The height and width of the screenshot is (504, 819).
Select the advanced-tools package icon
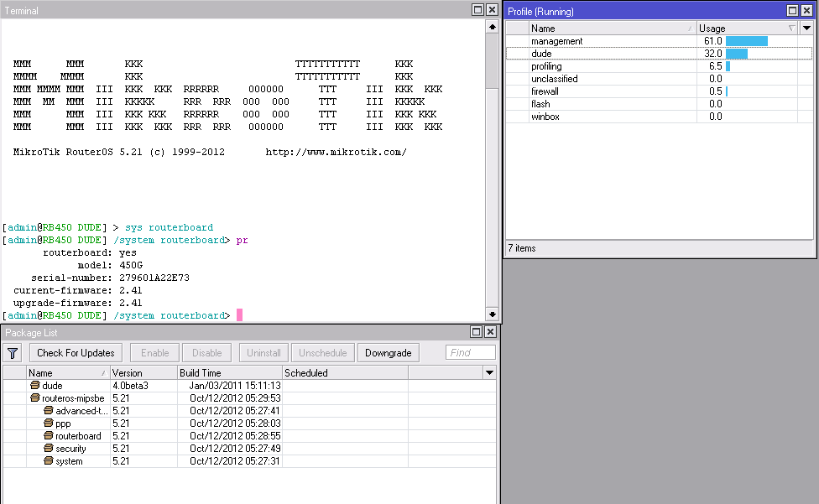tap(49, 410)
